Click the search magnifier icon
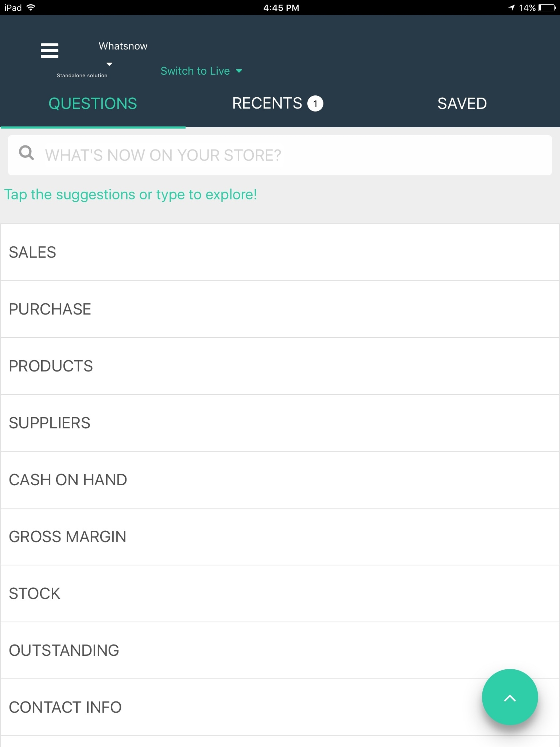This screenshot has height=747, width=560. [x=26, y=153]
